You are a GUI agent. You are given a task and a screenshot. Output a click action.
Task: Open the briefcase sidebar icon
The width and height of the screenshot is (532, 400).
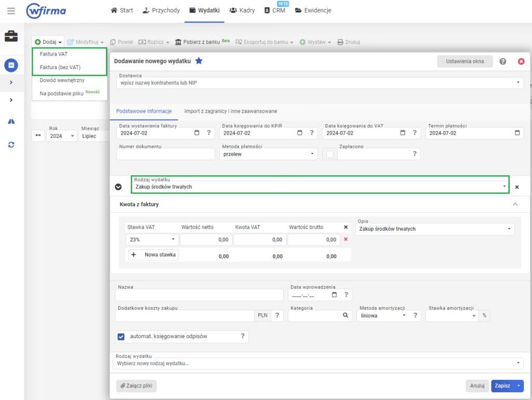(x=11, y=36)
